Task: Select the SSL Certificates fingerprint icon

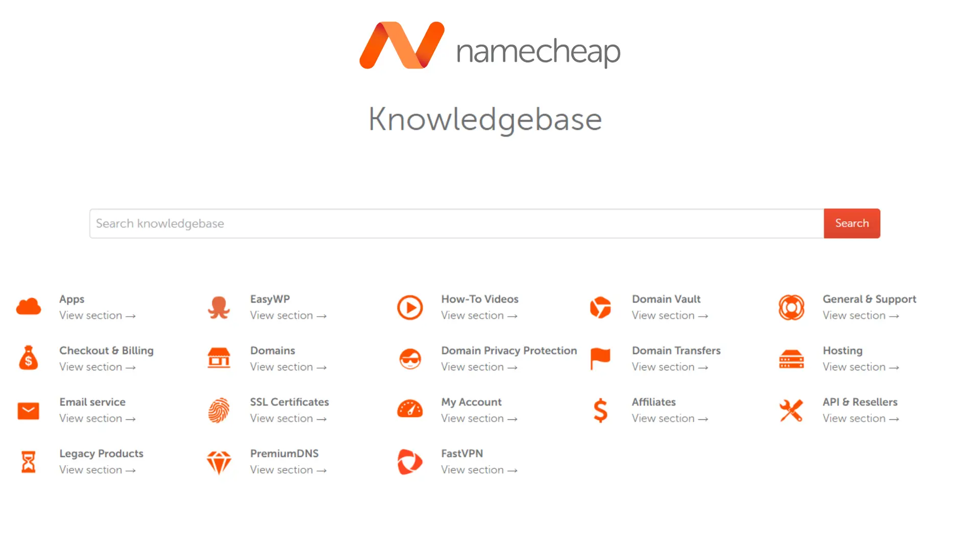Action: coord(219,410)
